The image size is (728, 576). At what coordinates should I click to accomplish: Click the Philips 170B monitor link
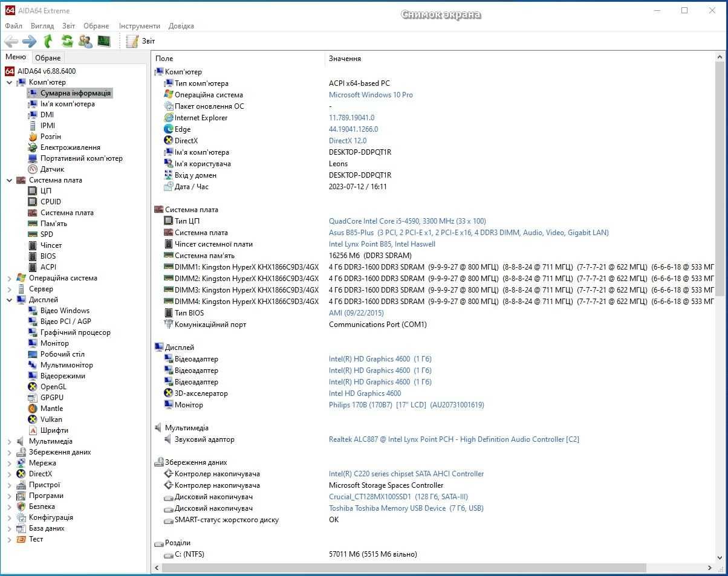point(406,405)
